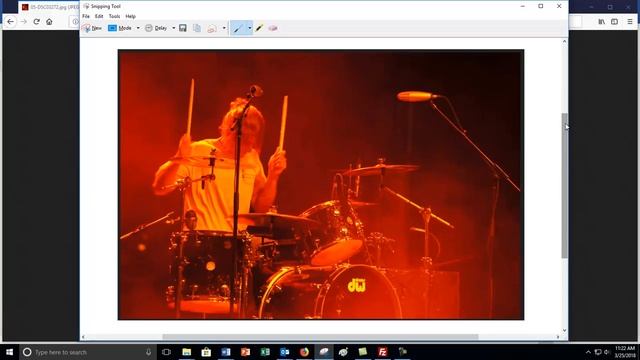Open Excel from taskbar
This screenshot has width=640, height=360.
point(265,352)
